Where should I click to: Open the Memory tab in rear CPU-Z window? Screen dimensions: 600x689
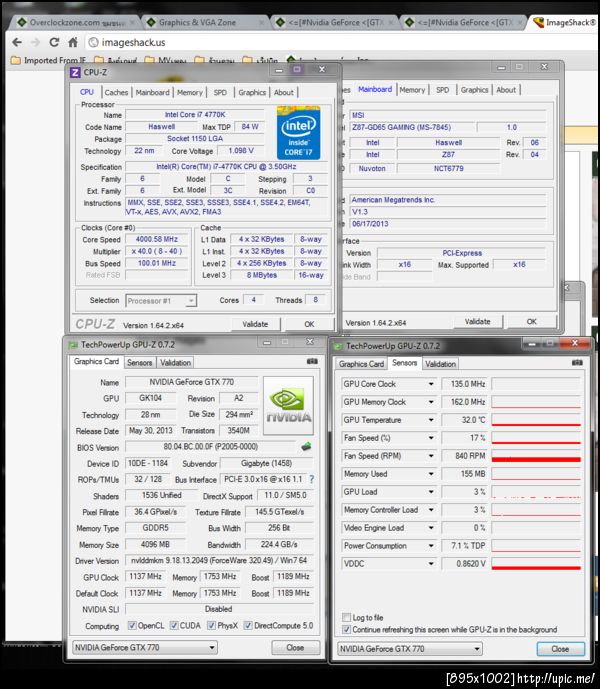[412, 90]
